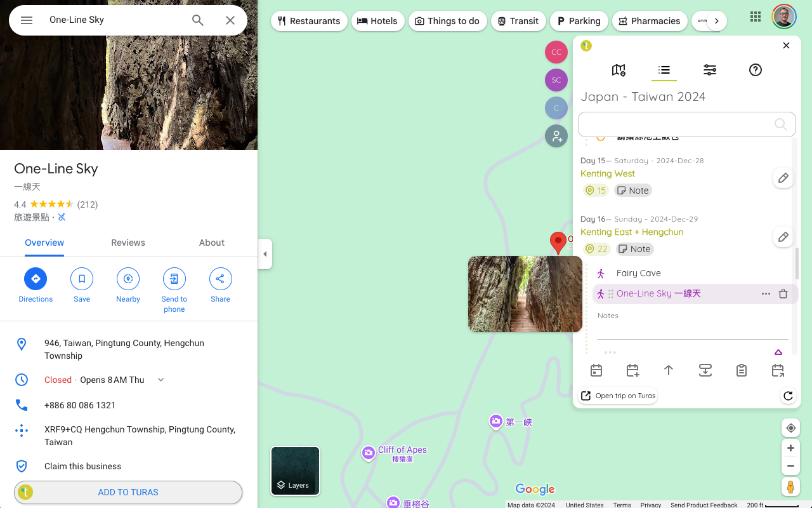812x508 pixels.
Task: Open trip on Turas
Action: 619,396
